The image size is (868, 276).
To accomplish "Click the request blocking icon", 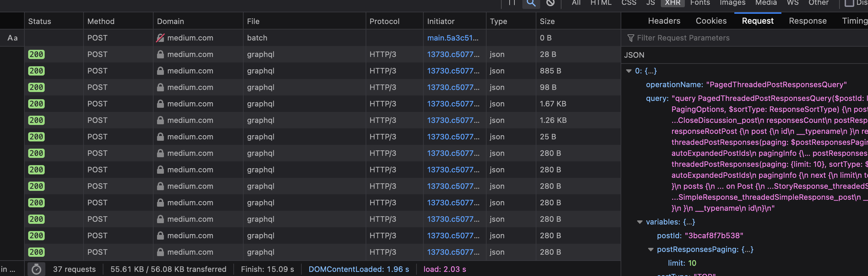I will (550, 3).
